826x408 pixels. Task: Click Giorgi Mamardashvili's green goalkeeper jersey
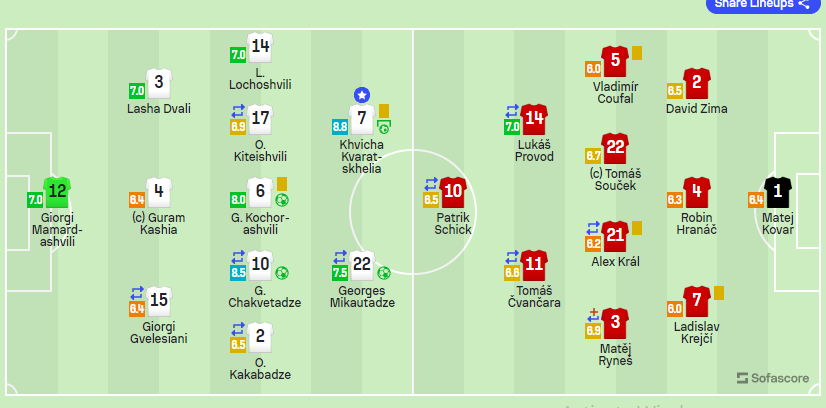pos(57,190)
